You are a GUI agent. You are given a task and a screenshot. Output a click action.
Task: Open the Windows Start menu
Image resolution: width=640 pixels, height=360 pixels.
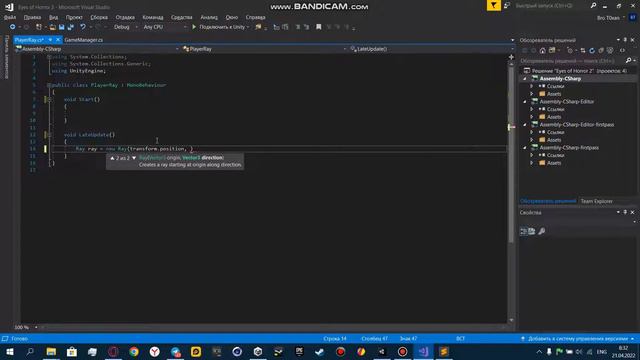tap(10, 351)
